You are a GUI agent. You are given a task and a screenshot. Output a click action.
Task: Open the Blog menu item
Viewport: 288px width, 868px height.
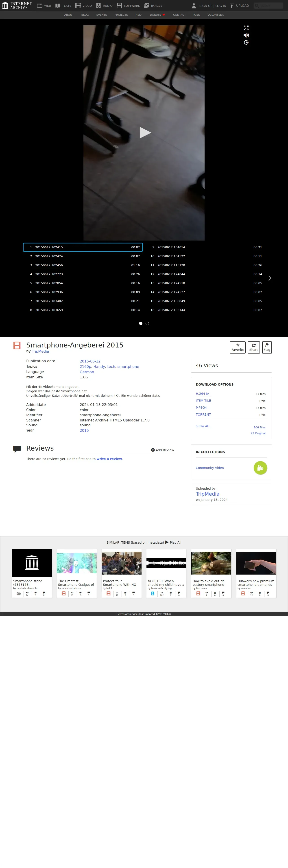(85, 15)
